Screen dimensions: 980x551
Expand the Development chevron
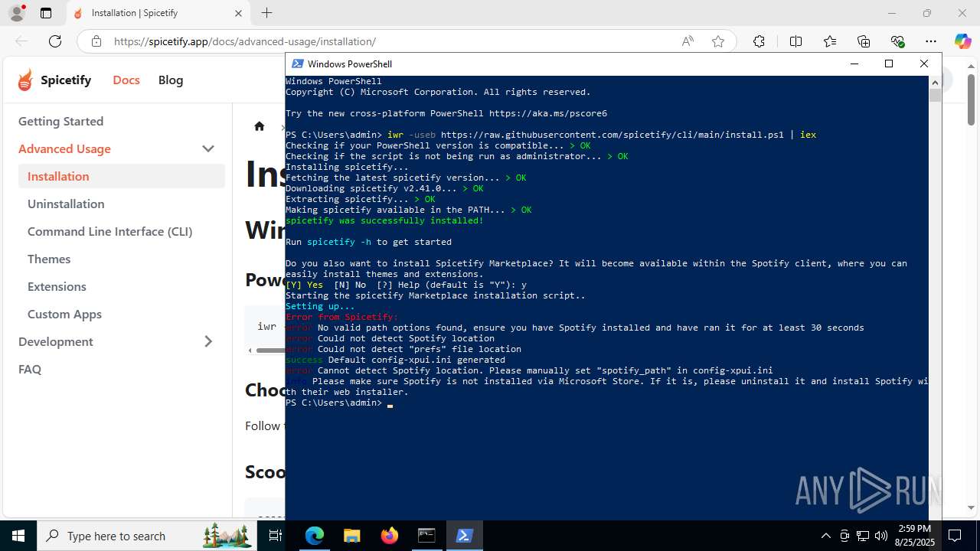(x=208, y=341)
